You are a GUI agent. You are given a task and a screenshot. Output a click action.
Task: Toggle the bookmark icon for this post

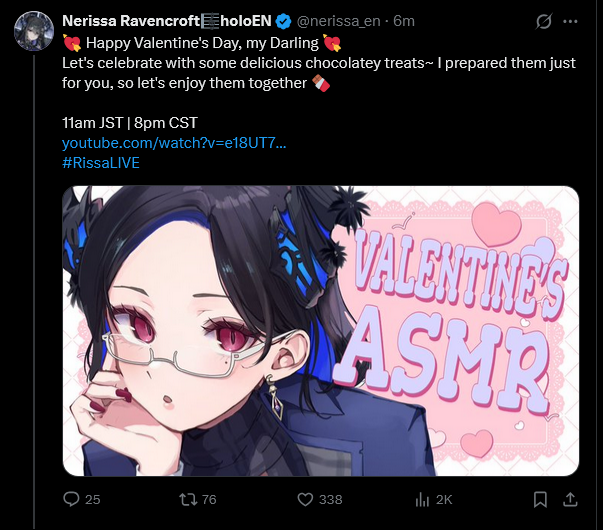pyautogui.click(x=540, y=499)
